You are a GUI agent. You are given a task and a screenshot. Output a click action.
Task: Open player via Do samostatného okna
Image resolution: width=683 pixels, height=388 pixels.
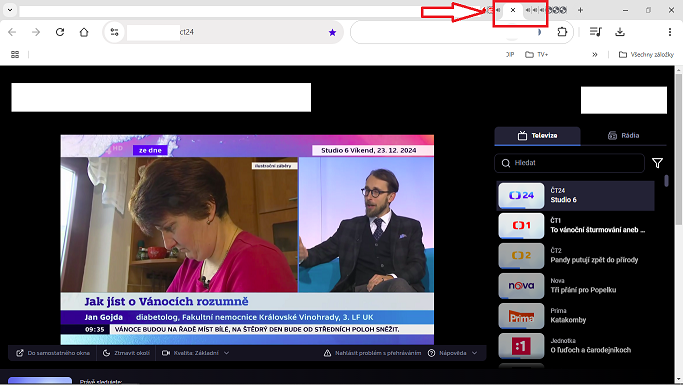tap(53, 353)
